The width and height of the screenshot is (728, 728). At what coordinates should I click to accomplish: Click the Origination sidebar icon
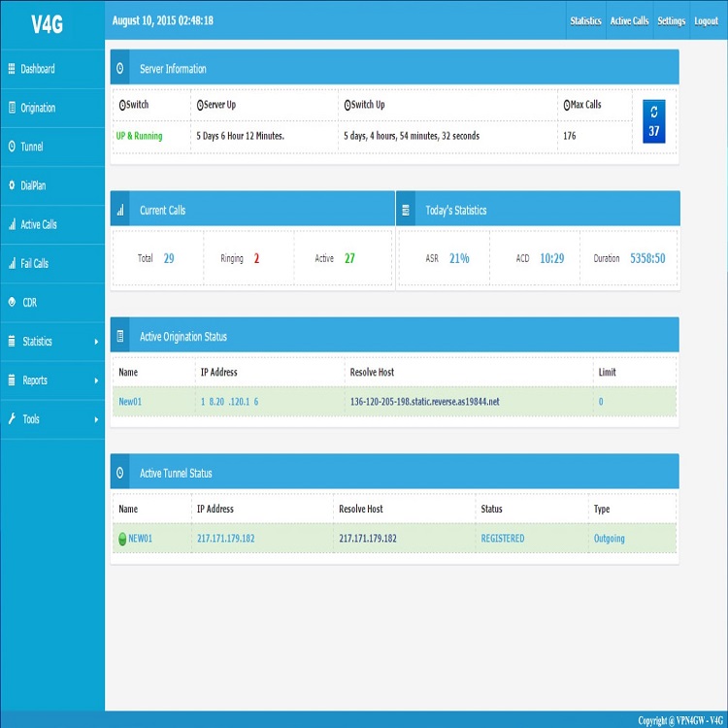[12, 108]
